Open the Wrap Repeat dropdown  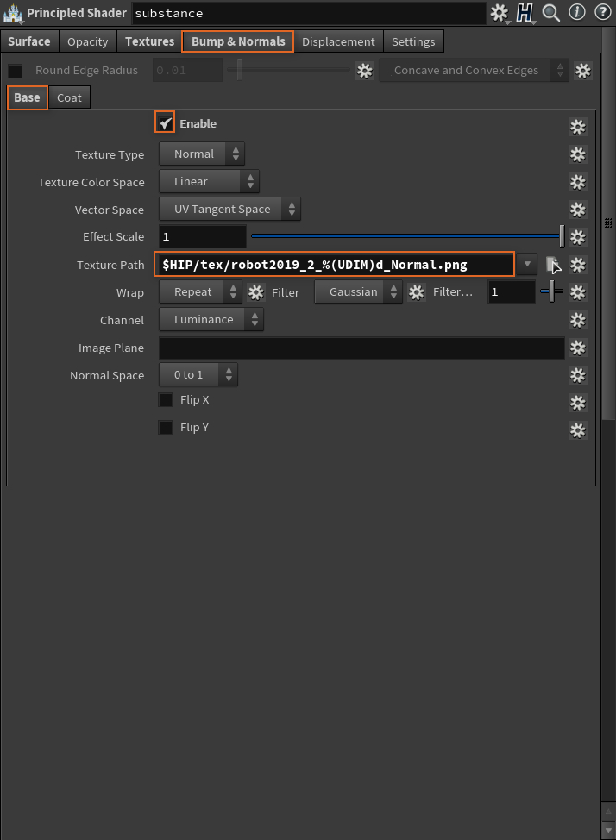tap(200, 292)
